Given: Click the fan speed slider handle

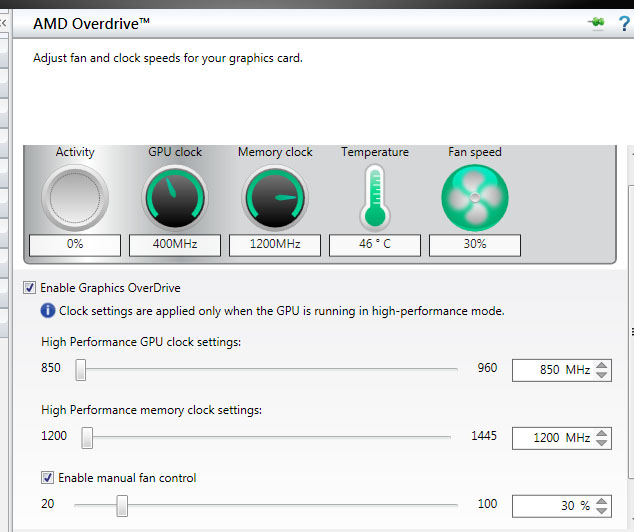Looking at the screenshot, I should (x=122, y=506).
